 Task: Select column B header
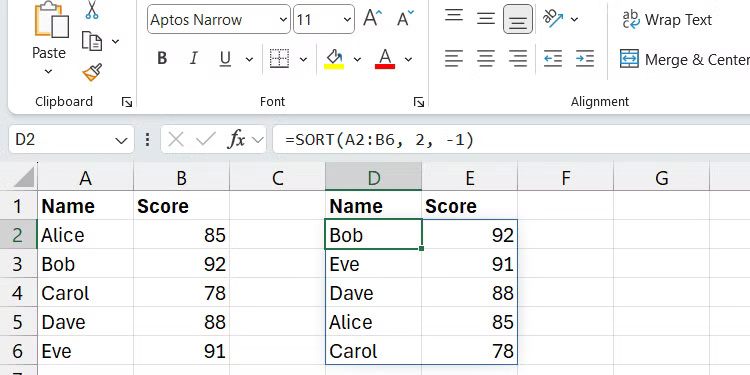[181, 178]
